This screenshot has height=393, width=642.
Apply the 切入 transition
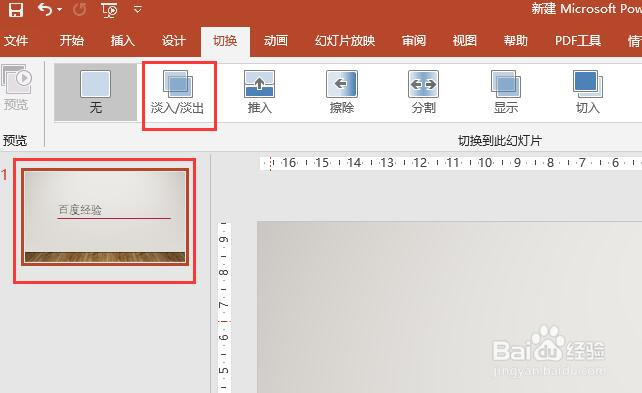tap(588, 92)
